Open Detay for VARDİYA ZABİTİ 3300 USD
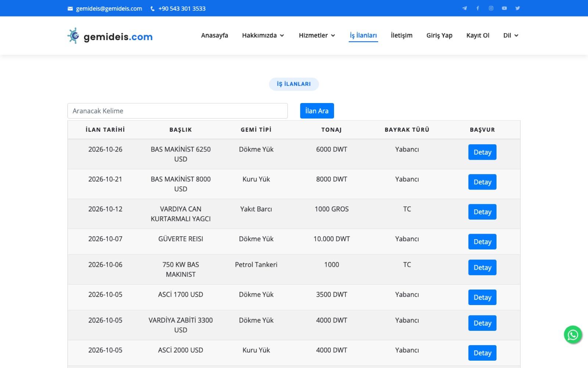Screen dimensions: 588x368 coord(482,323)
